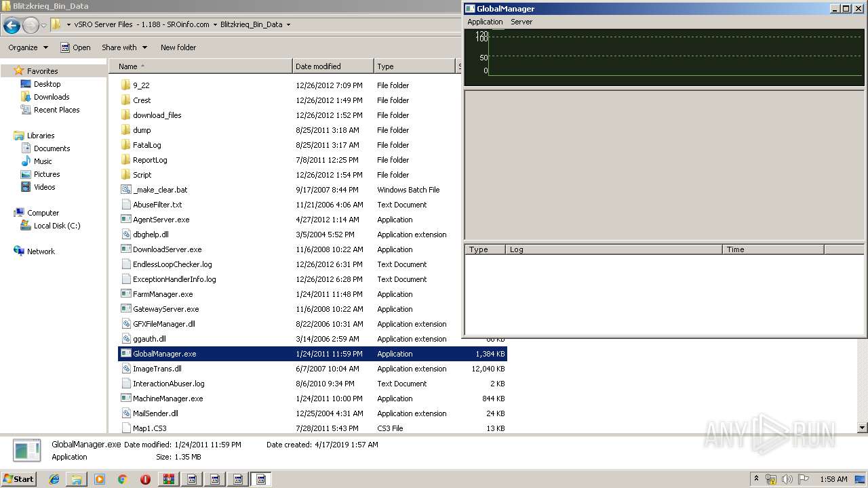
Task: Click the Forward navigation arrow in Explorer
Action: 31,26
